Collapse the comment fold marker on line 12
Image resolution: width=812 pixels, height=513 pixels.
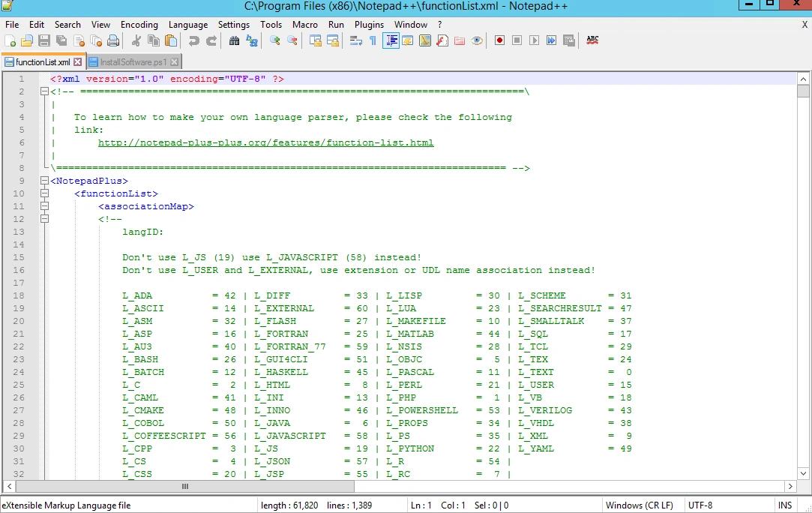point(44,219)
